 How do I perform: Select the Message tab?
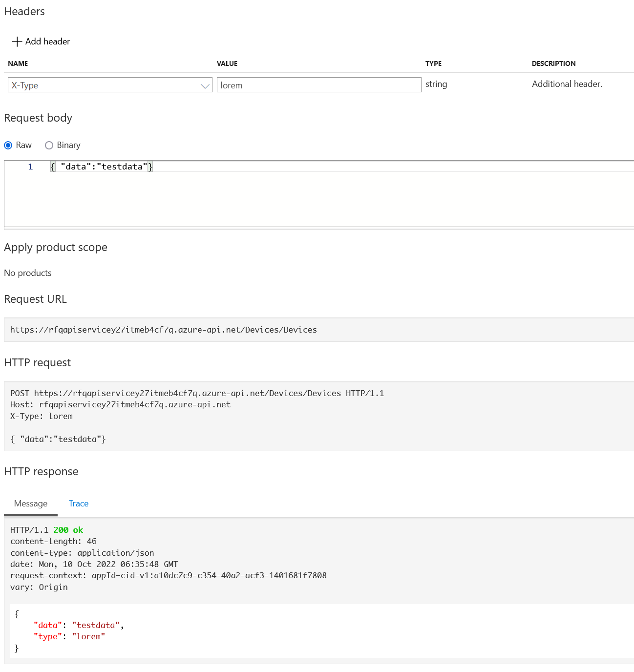coord(30,504)
